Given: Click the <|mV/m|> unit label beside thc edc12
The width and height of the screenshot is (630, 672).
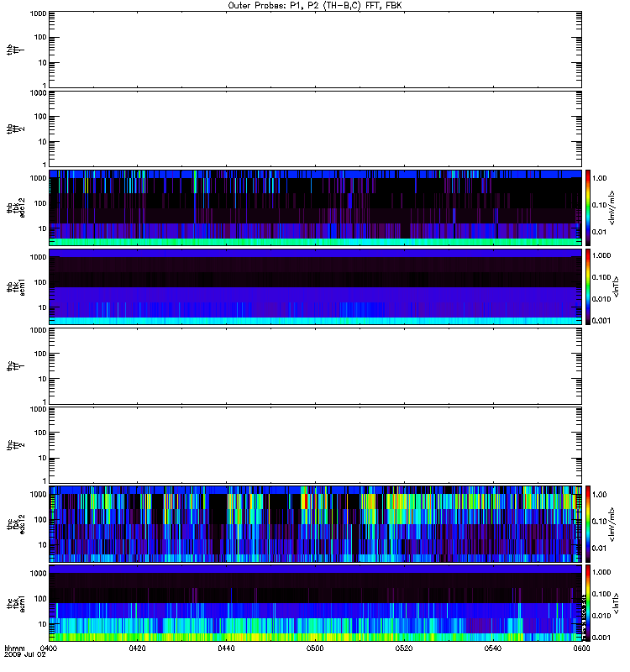Looking at the screenshot, I should tap(612, 524).
